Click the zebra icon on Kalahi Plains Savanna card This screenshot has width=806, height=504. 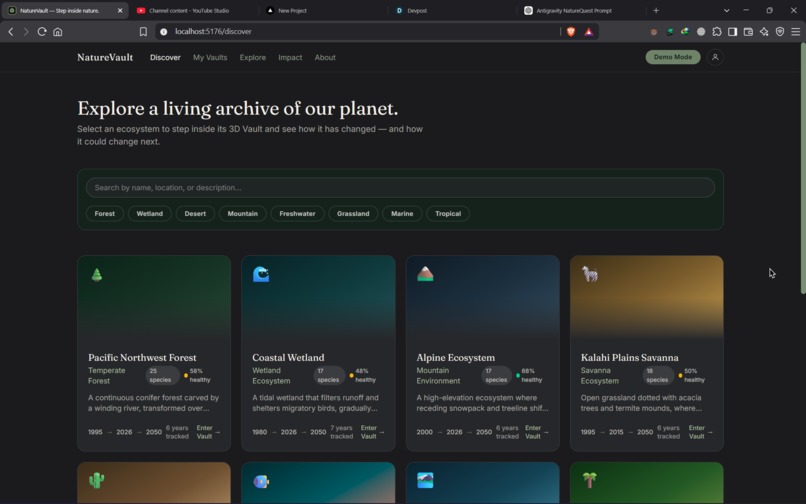pyautogui.click(x=590, y=274)
